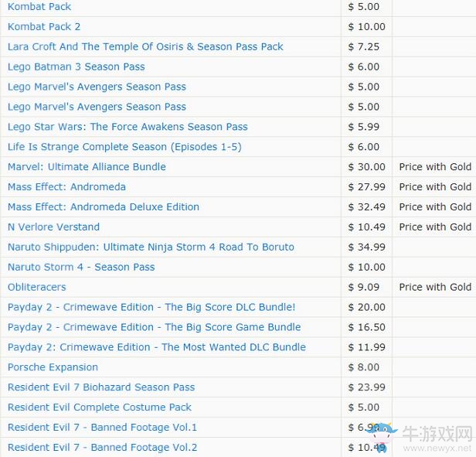Image resolution: width=476 pixels, height=457 pixels.
Task: Open Resident Evil 7 Biohazard Season Pass link
Action: 101,387
